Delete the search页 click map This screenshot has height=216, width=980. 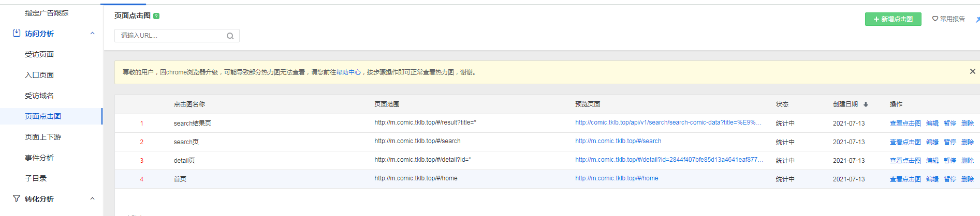pos(967,142)
